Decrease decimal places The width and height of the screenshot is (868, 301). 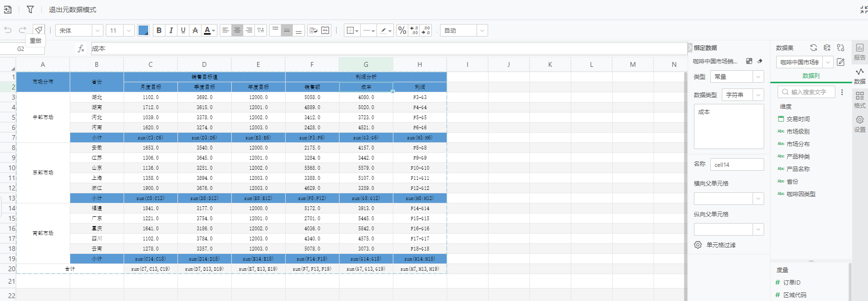[x=426, y=30]
